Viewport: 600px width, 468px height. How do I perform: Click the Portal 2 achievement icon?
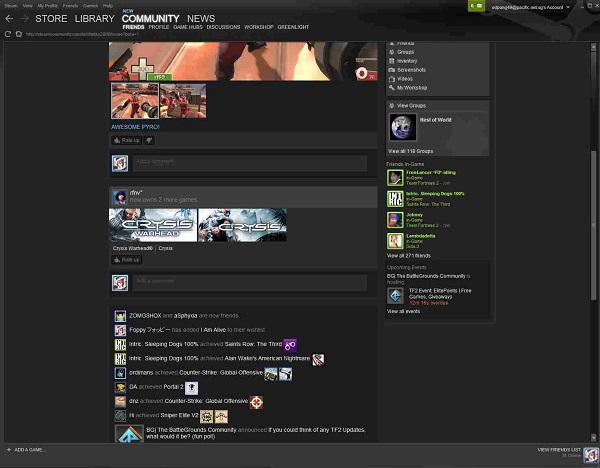(x=192, y=388)
